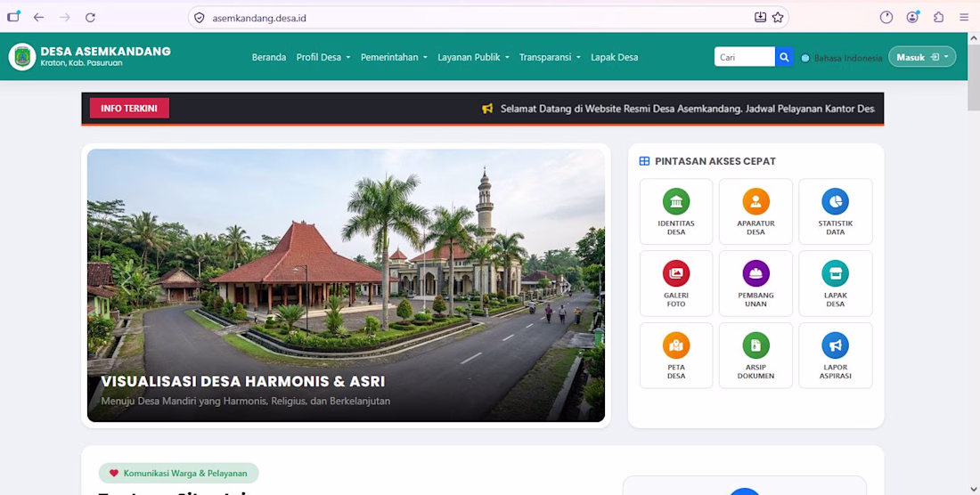The height and width of the screenshot is (495, 980).
Task: Open the browser hamburger menu
Action: point(964,18)
